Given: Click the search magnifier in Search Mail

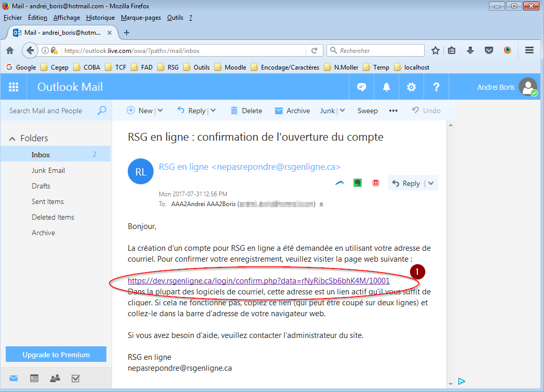Looking at the screenshot, I should click(x=102, y=111).
